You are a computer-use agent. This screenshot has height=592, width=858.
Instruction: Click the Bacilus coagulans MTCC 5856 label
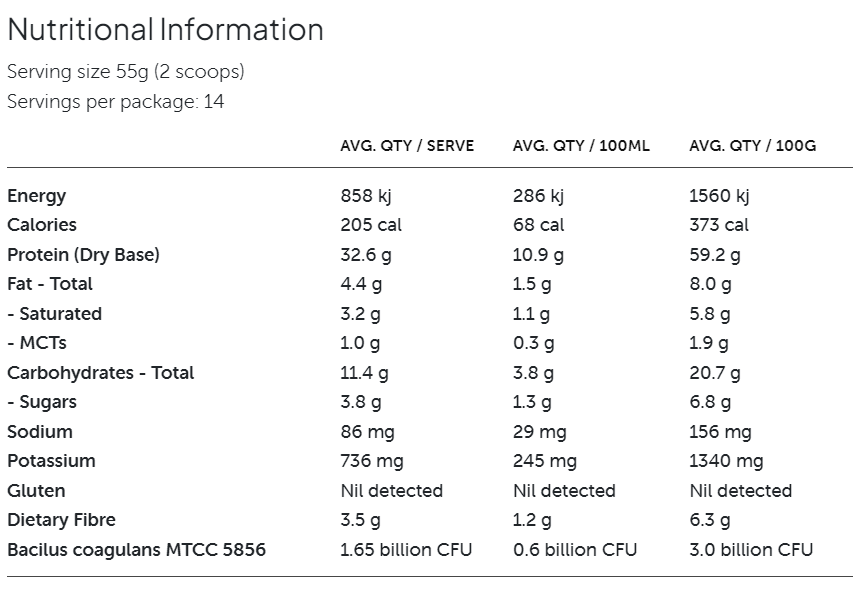(137, 550)
